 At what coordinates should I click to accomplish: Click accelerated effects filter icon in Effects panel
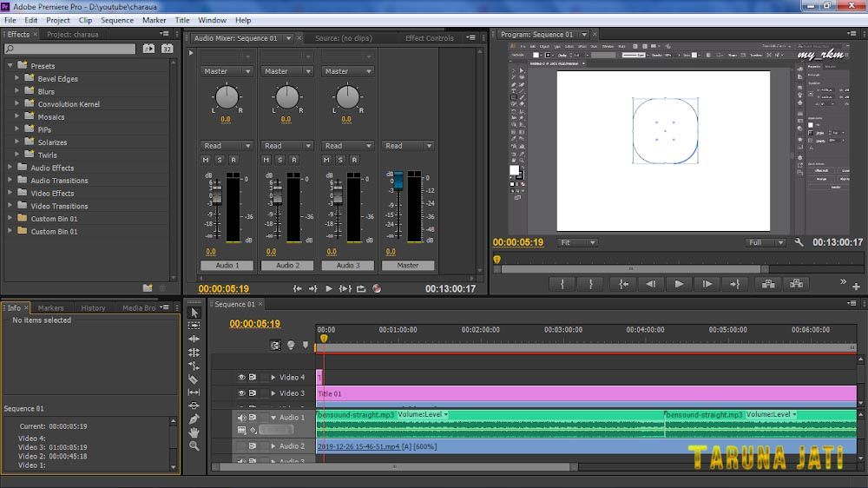coord(149,49)
